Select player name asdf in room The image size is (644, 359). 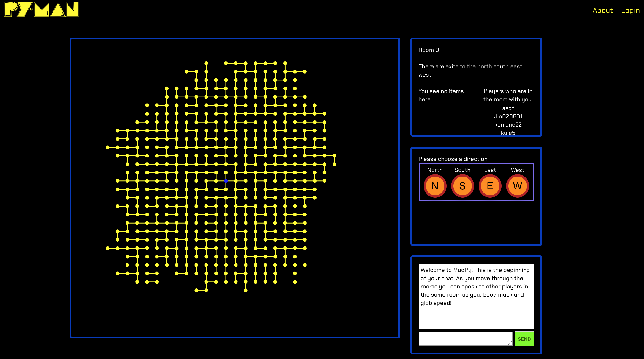(x=508, y=108)
